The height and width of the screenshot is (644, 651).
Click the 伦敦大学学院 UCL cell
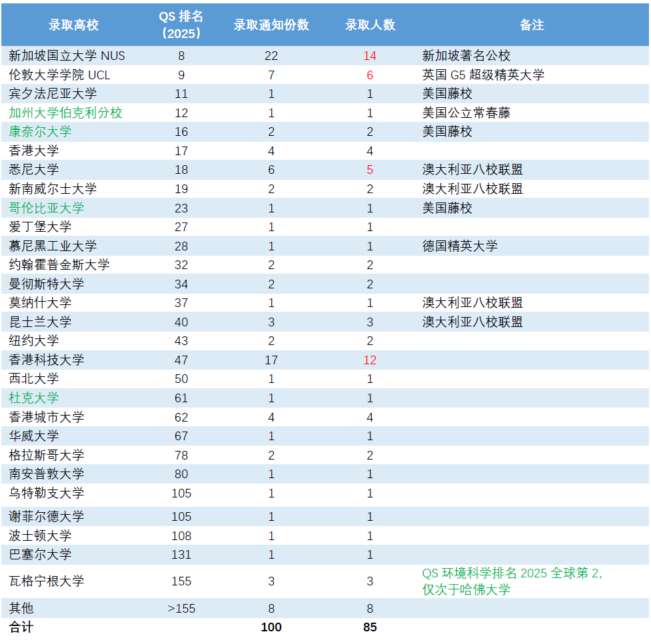[59, 75]
